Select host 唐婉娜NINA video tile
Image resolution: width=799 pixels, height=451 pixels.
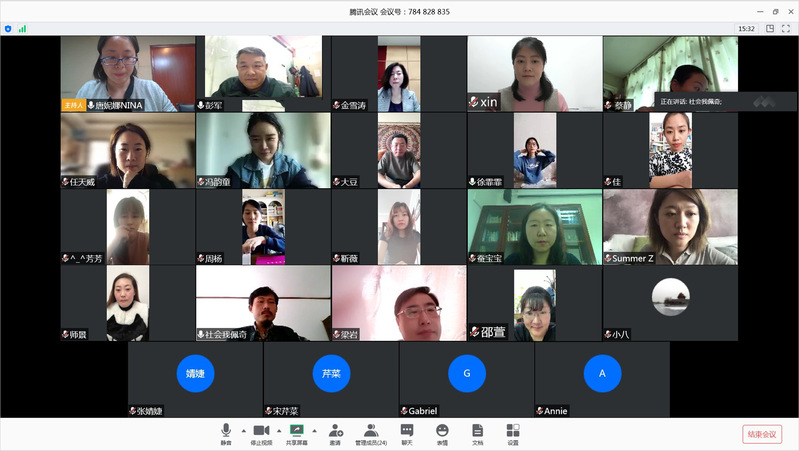point(127,74)
